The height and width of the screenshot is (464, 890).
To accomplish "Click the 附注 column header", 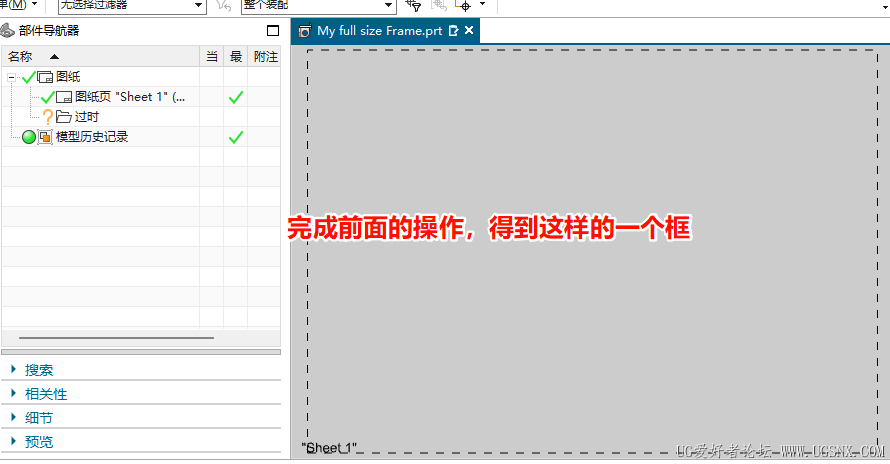I will (265, 56).
